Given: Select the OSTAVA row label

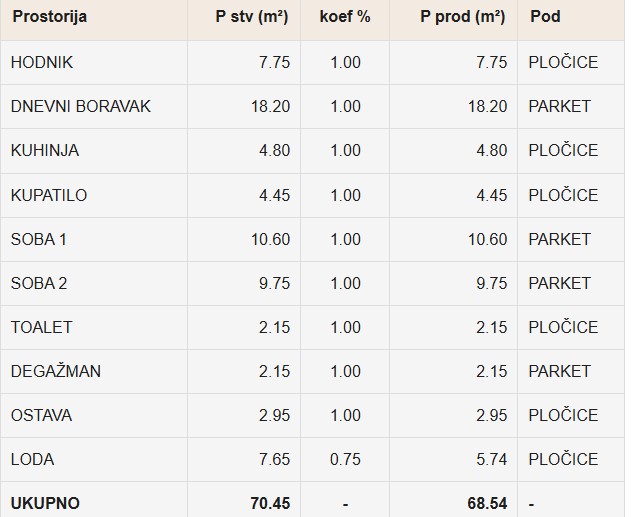Looking at the screenshot, I should point(41,415).
